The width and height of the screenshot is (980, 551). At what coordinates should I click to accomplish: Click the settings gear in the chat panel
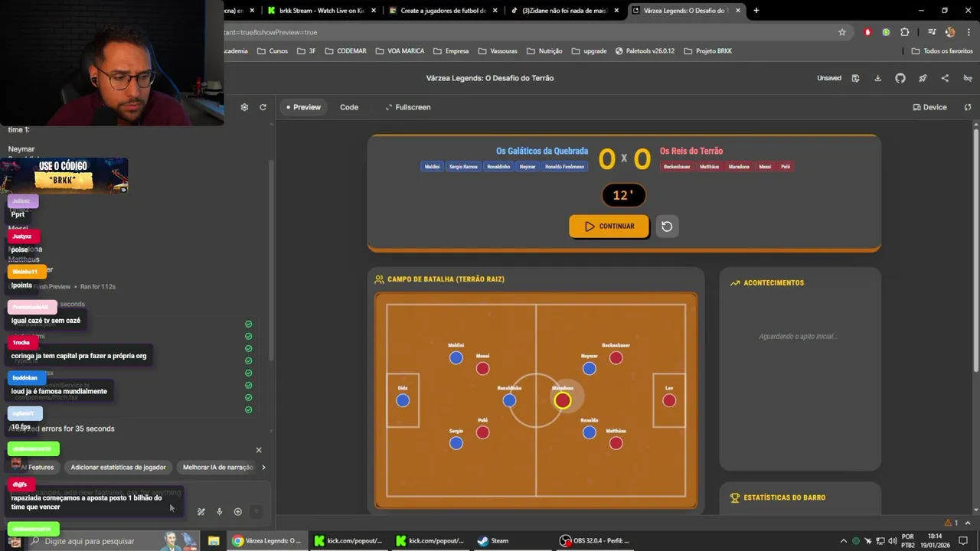pos(244,107)
